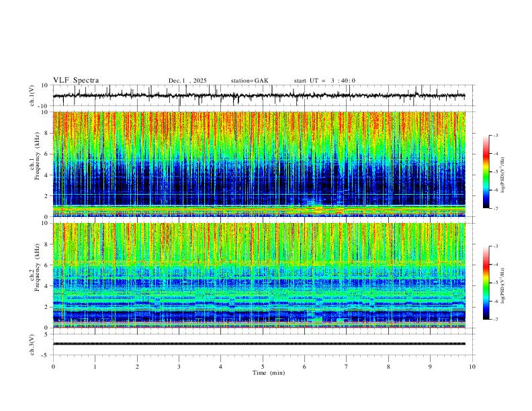Viewport: 532px width, 411px height.
Task: Click the "-6" tick on ch.2 colorbar
Action: pos(495,301)
